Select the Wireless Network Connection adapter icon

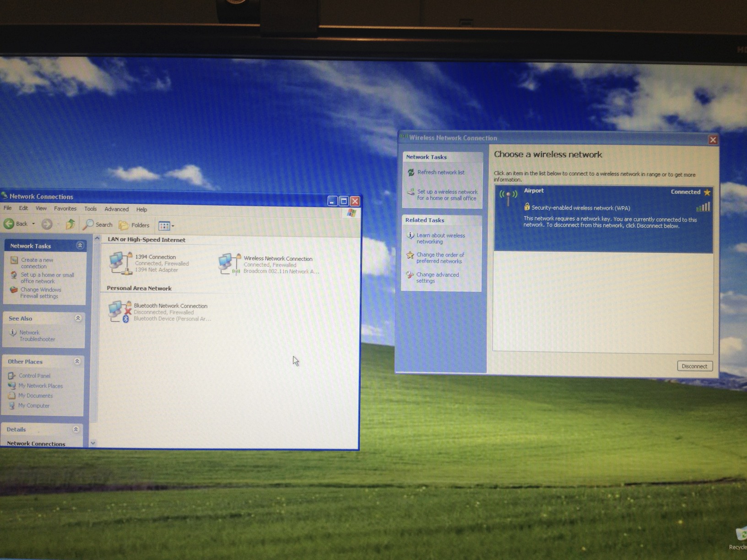click(x=230, y=264)
